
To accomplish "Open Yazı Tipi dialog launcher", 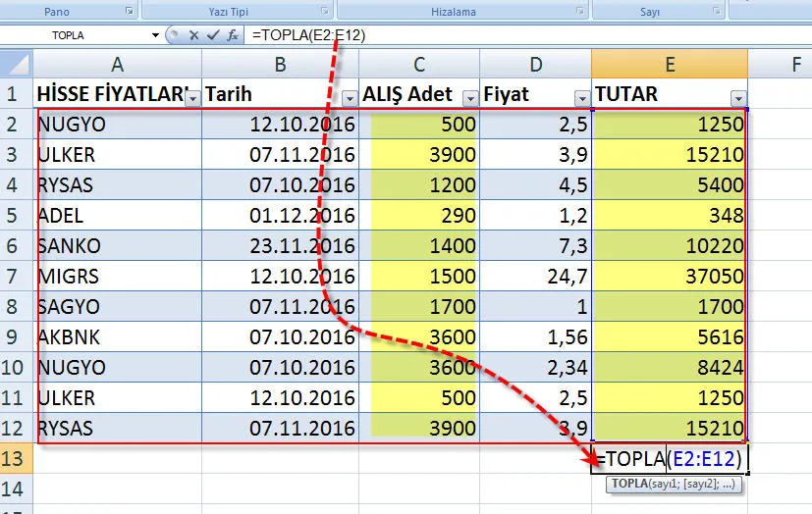I will [325, 12].
